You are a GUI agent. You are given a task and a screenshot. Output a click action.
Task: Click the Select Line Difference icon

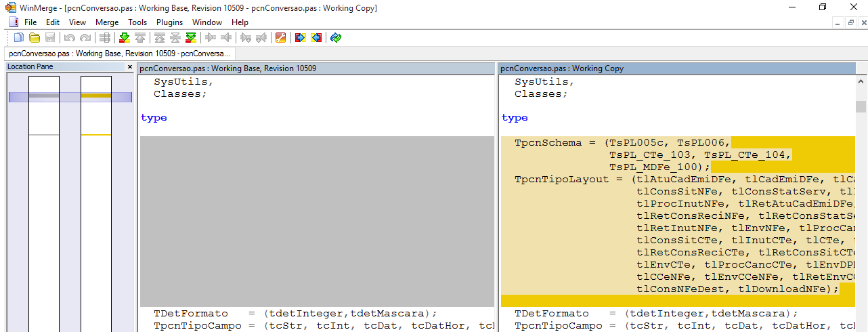[x=105, y=37]
